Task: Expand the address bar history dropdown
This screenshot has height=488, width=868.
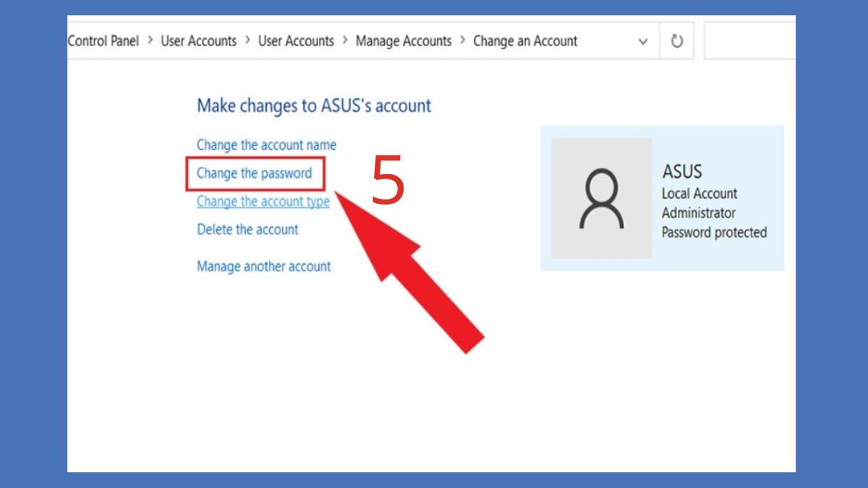Action: tap(643, 41)
